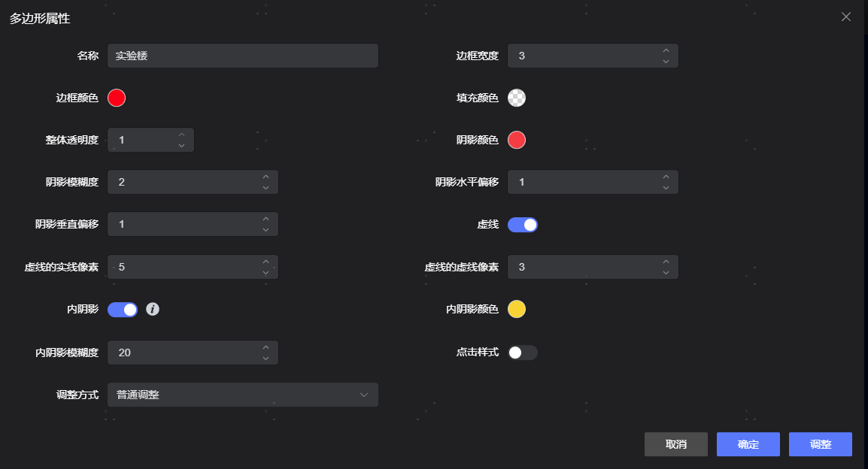Open the red 边框颜色 color picker
The height and width of the screenshot is (469, 868).
[117, 98]
